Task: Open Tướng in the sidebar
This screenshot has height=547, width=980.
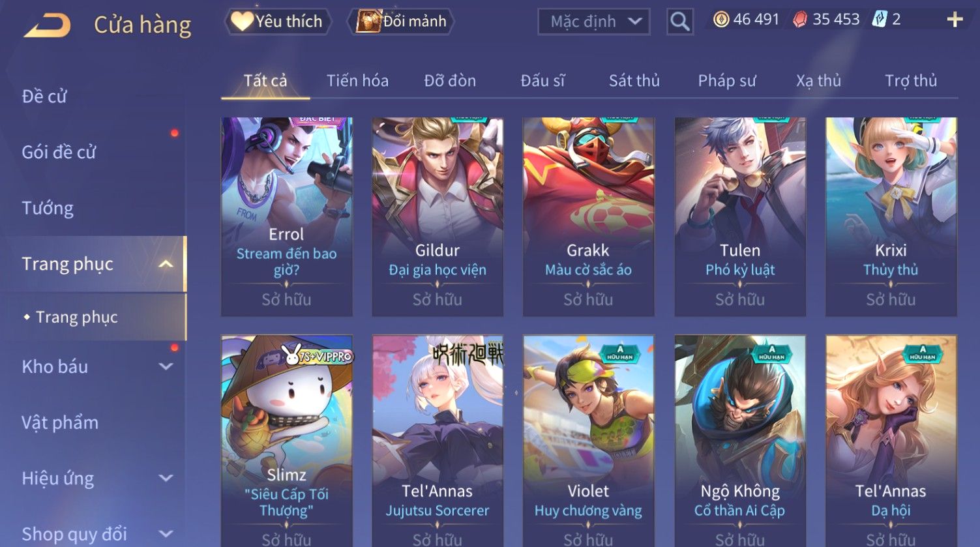Action: coord(48,209)
